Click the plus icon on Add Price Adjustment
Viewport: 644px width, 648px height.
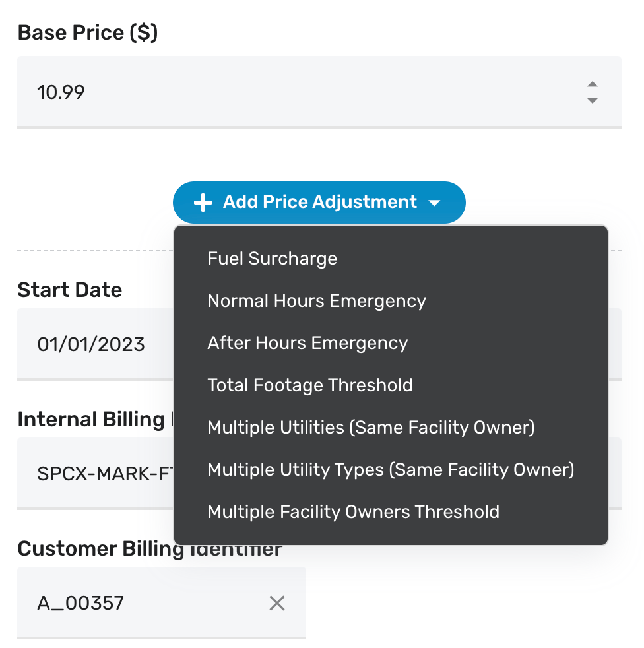[x=203, y=203]
